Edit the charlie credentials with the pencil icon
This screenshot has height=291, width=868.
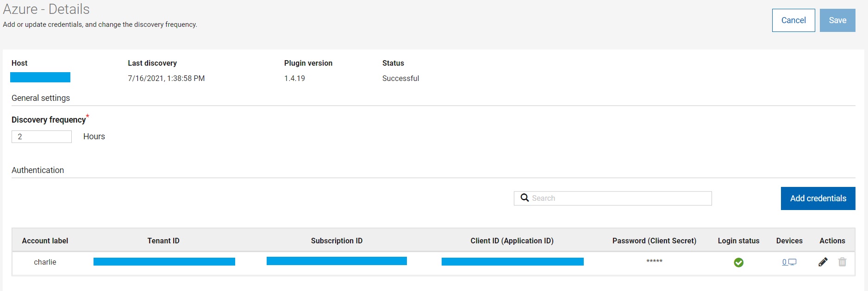click(x=823, y=262)
